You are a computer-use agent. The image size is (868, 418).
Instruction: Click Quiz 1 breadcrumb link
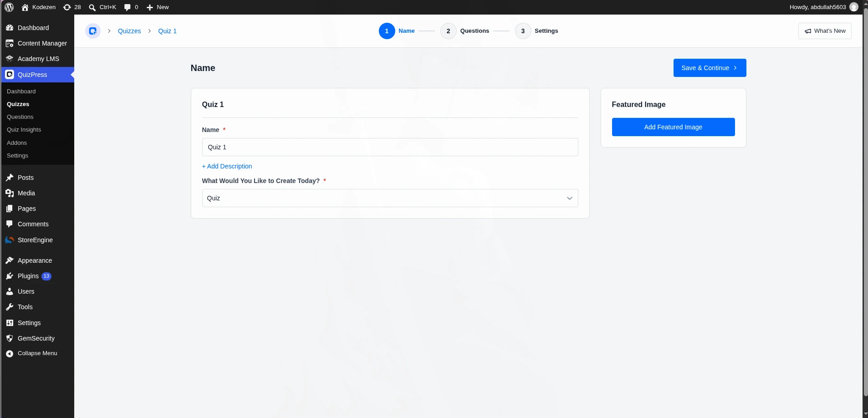point(167,31)
